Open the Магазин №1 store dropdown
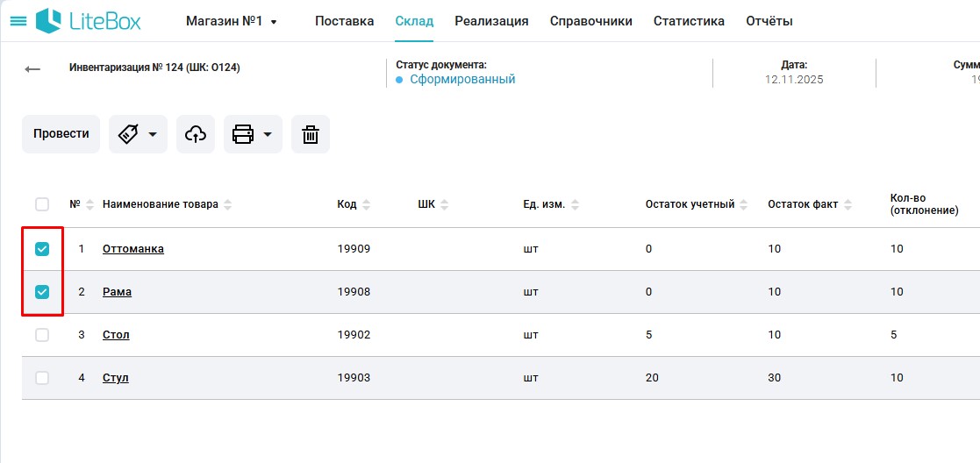Screen dimensions: 980x463 click(x=232, y=21)
